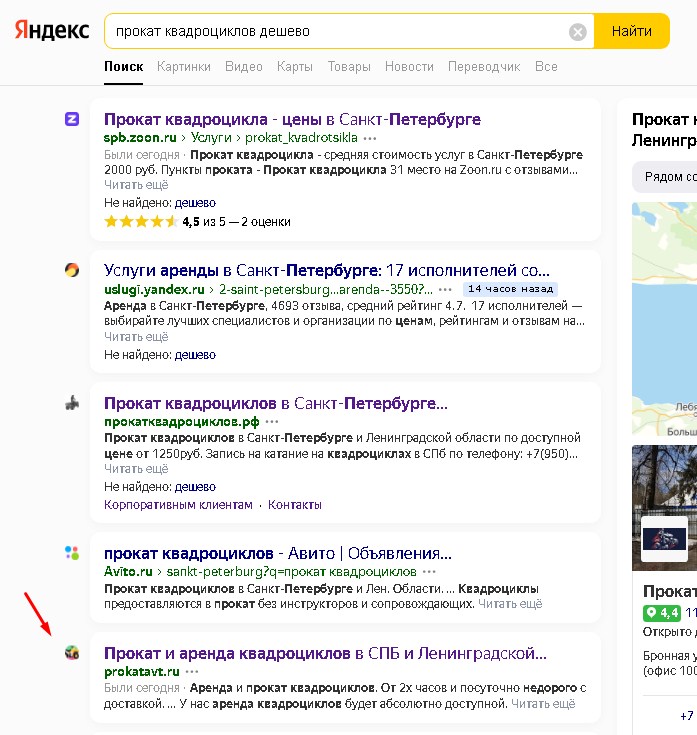Clear the search query with X icon

pyautogui.click(x=577, y=32)
